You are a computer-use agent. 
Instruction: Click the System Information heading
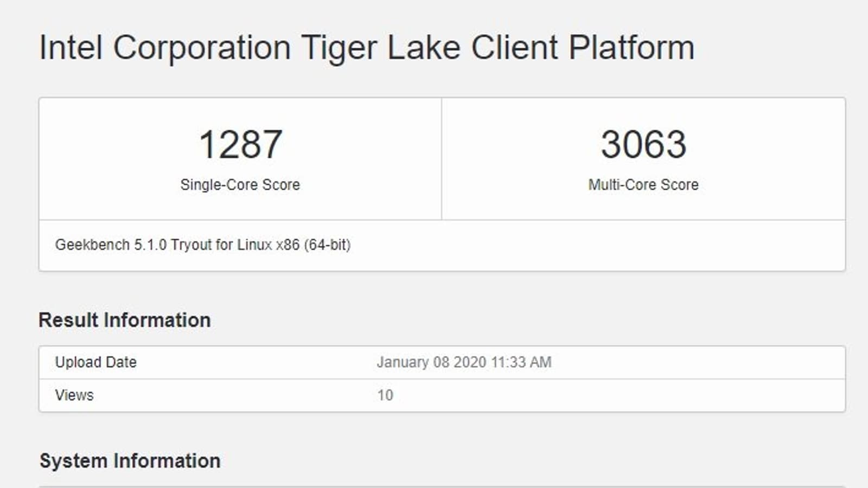click(130, 461)
